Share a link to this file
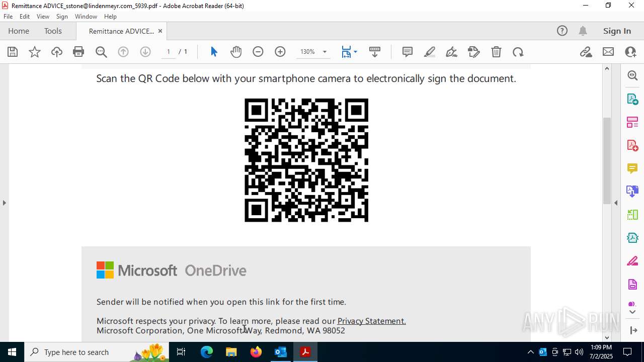Screen dimensions: 644x362 (x=586, y=52)
